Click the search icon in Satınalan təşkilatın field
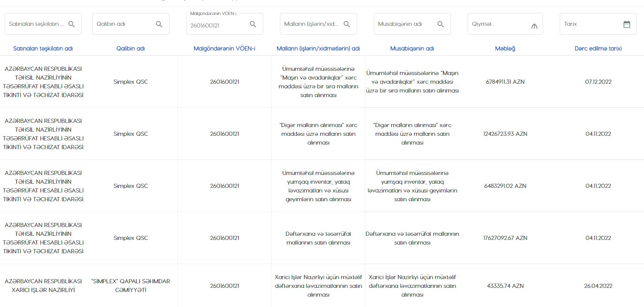This screenshot has width=644, height=307. pyautogui.click(x=71, y=24)
